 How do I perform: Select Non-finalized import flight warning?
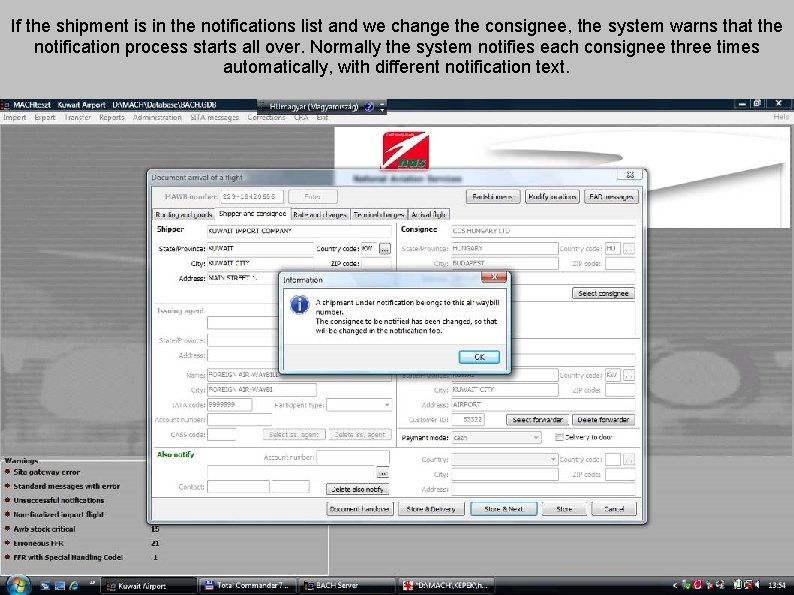(x=58, y=514)
